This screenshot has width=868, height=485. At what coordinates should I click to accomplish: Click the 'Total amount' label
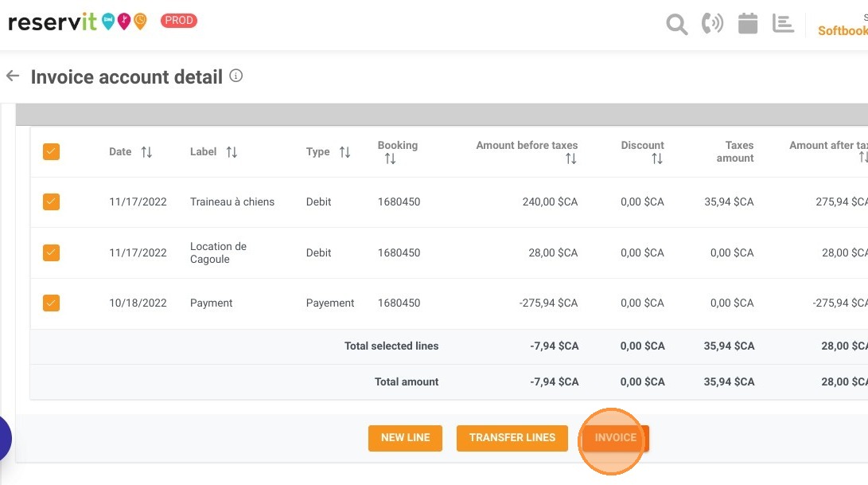[x=407, y=382]
